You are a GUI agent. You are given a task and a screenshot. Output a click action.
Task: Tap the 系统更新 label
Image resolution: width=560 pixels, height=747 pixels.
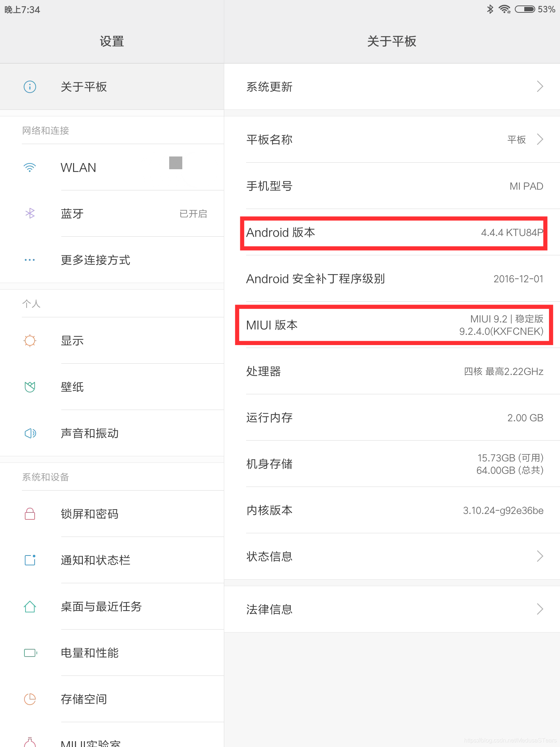[x=269, y=87]
